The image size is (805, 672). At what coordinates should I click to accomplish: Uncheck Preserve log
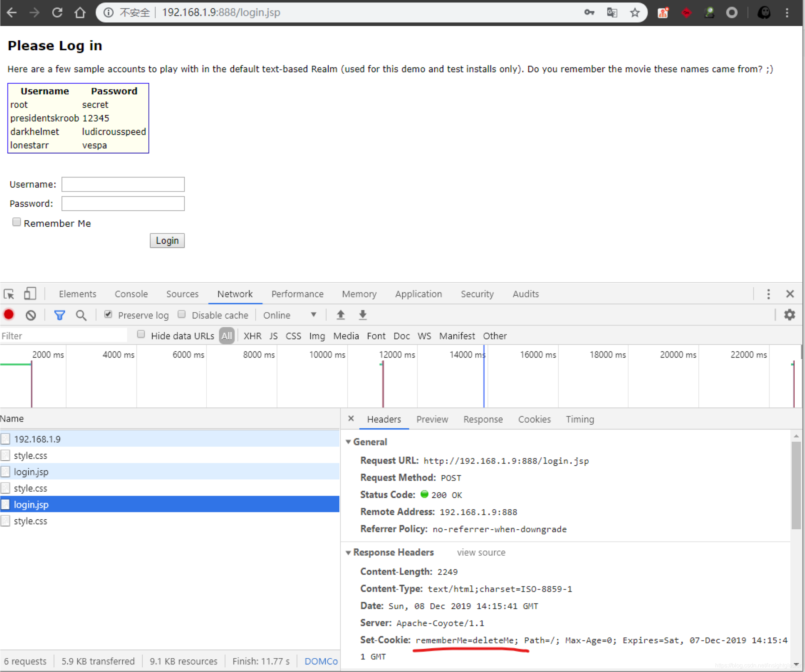(x=108, y=314)
